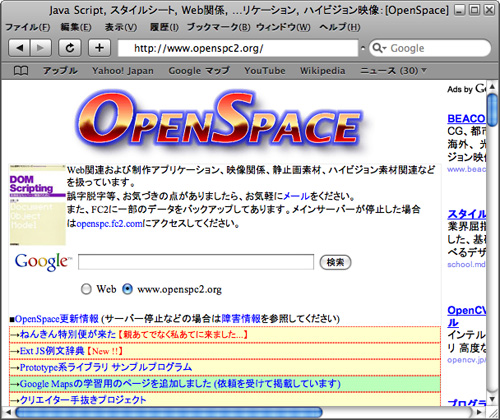Click the メール link
The image size is (500, 420).
click(296, 196)
